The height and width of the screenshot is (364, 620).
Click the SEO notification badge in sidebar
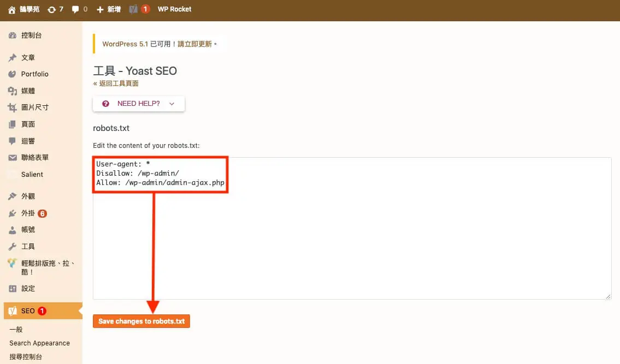point(42,311)
